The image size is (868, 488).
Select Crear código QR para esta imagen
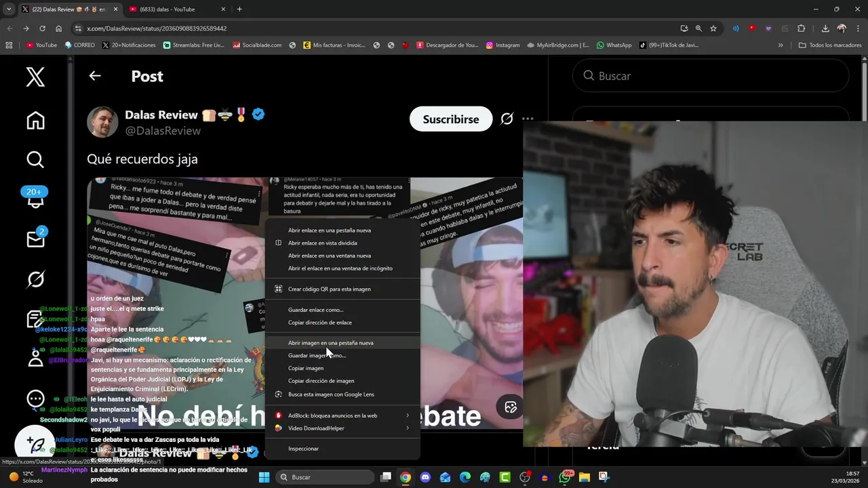330,289
